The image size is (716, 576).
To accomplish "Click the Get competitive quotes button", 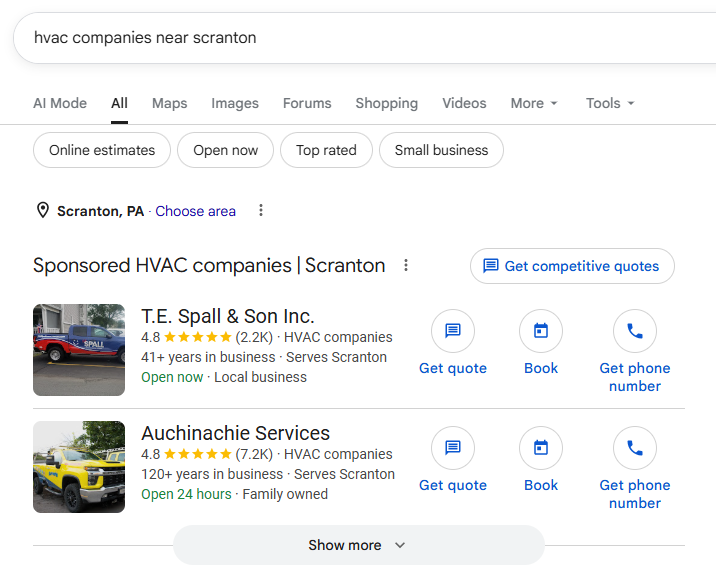I will [572, 266].
